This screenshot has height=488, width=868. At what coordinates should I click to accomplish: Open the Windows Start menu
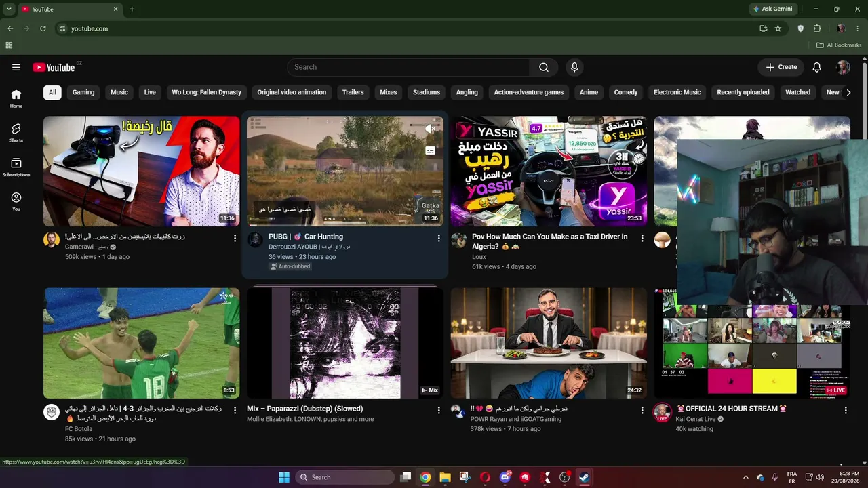[x=284, y=477]
